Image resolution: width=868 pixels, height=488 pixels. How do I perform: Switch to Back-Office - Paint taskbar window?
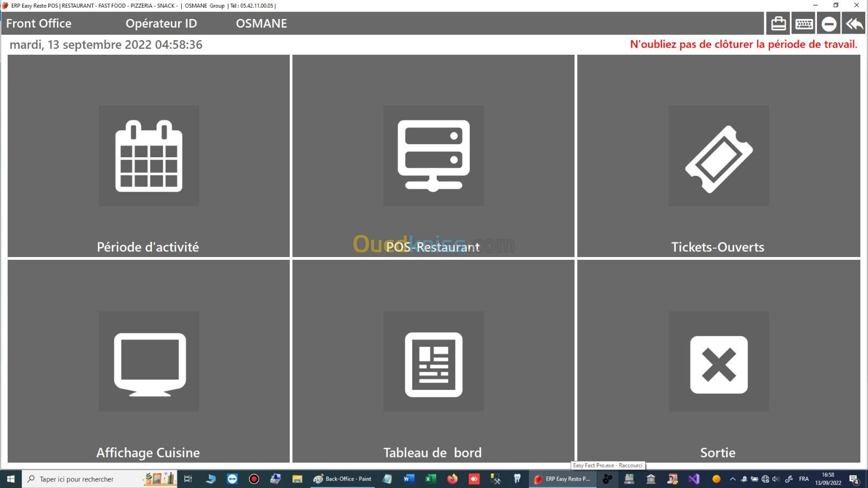(342, 479)
